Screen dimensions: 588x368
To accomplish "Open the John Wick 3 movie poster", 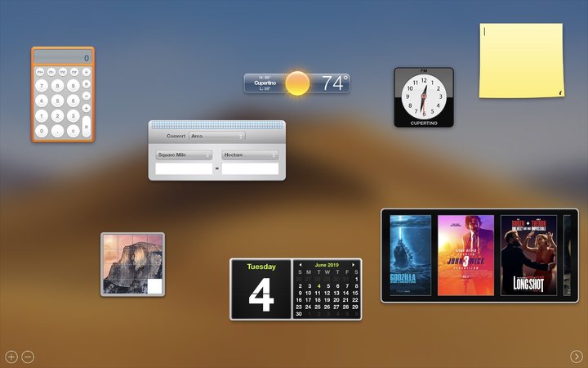I will 465,255.
